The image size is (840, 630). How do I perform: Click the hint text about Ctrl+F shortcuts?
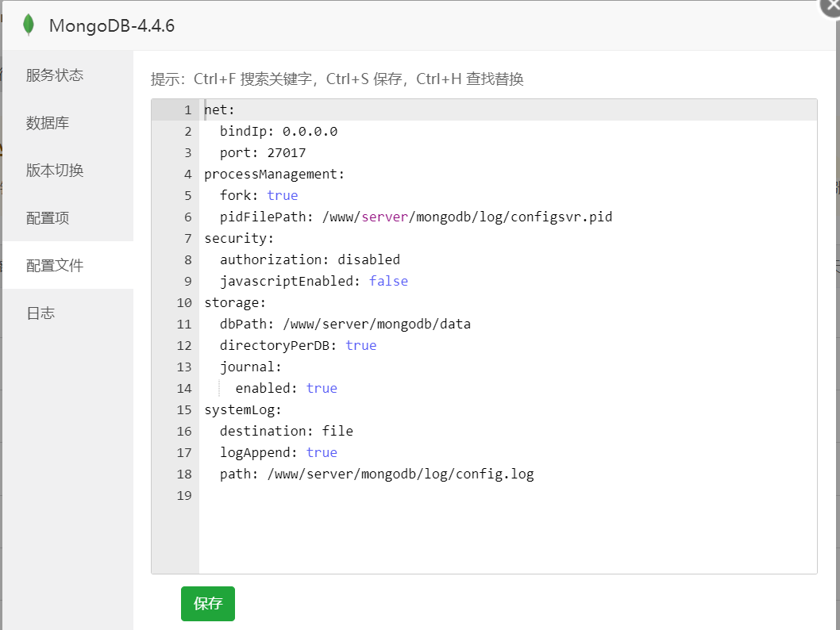337,79
